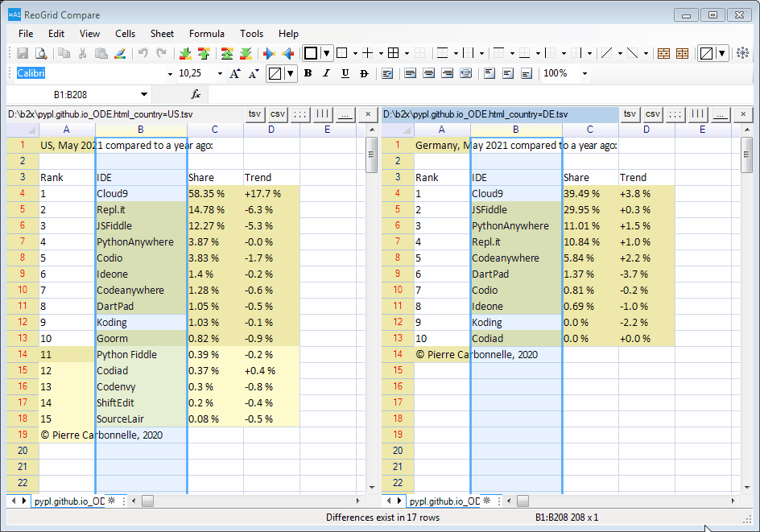Click the Save floppy disk icon
The image size is (760, 532).
tap(23, 53)
